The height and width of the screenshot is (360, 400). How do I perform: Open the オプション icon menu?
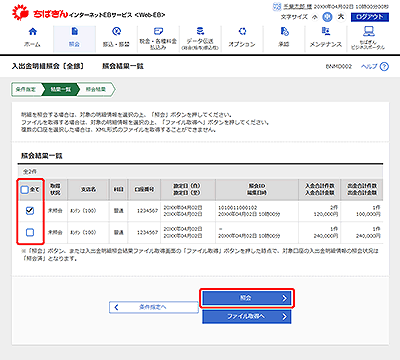242,32
